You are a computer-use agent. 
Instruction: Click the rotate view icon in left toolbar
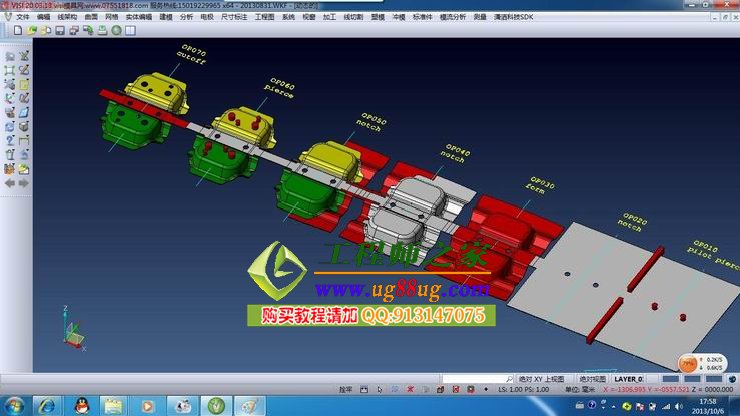point(10,127)
